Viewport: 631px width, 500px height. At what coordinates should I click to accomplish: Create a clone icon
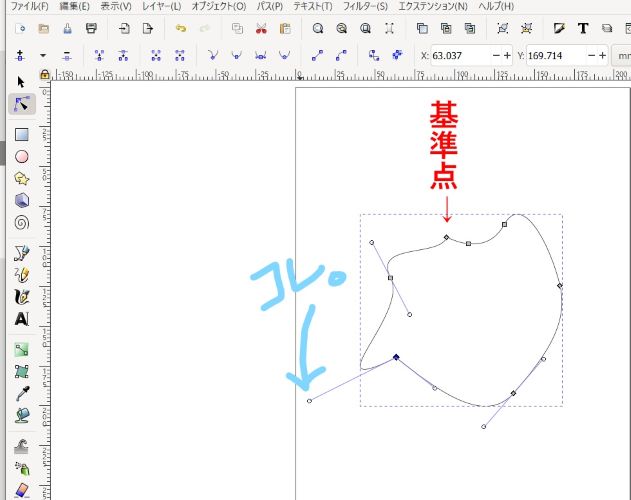click(446, 28)
